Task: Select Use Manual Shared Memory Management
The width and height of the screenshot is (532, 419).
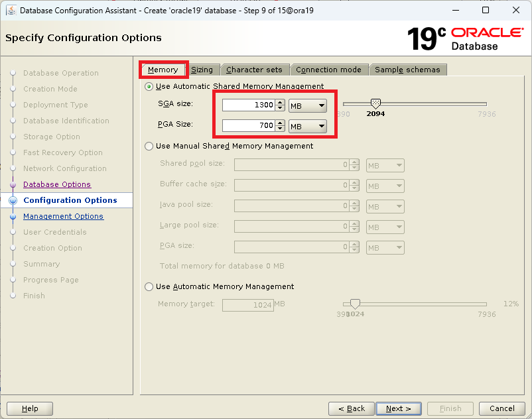Action: 149,146
